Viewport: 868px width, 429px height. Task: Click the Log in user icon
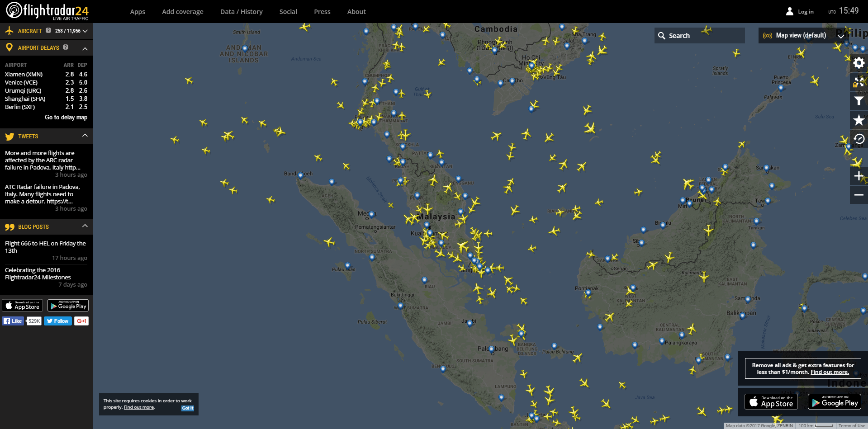(x=790, y=11)
